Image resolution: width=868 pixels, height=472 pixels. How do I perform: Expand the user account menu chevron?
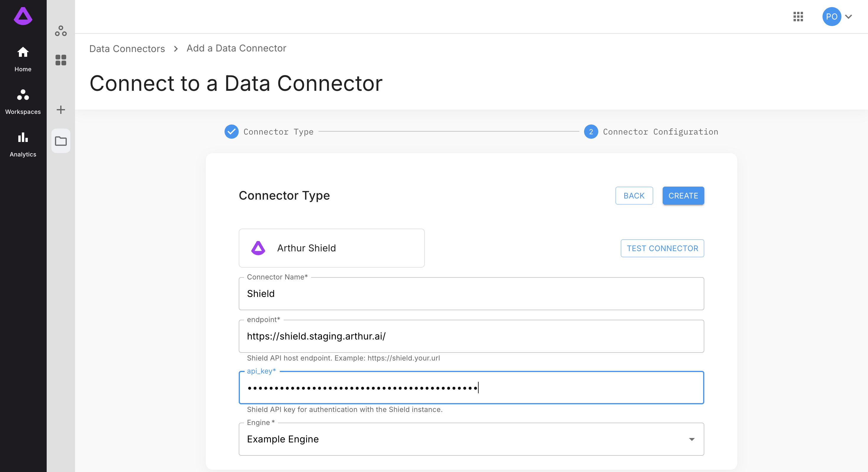click(x=849, y=17)
